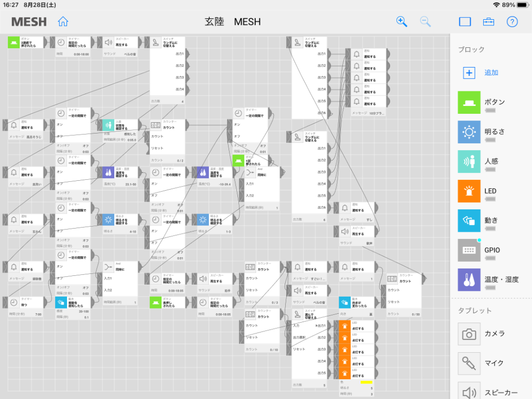This screenshot has height=399, width=532.
Task: Open help via the question mark icon
Action: click(512, 22)
